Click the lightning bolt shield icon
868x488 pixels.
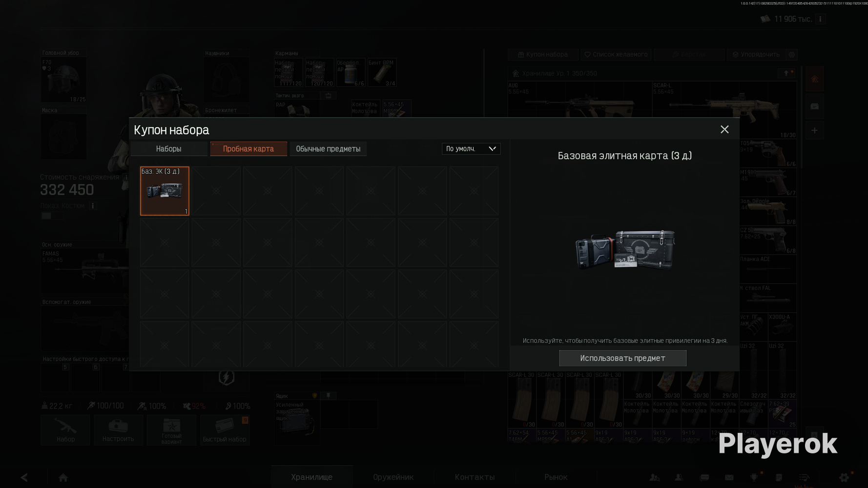[227, 377]
